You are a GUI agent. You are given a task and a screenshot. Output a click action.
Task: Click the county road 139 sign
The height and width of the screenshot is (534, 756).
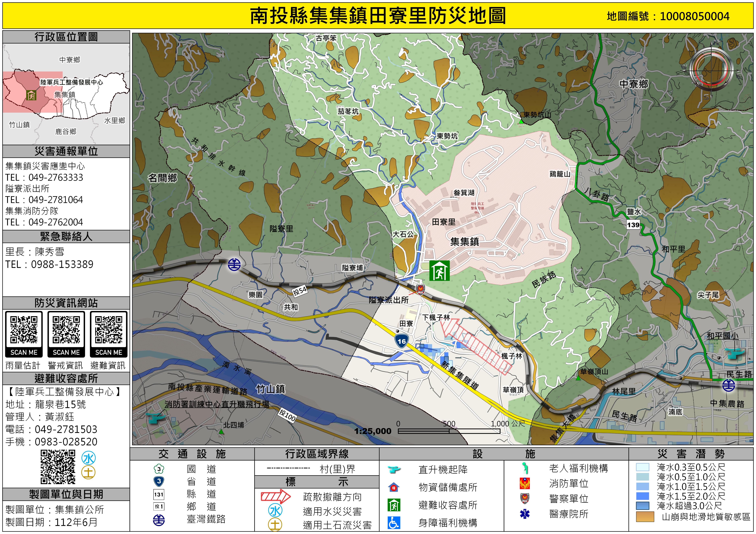(x=633, y=225)
